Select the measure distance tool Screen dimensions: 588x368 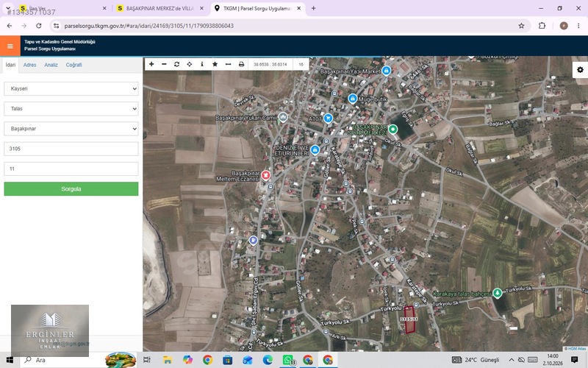click(x=228, y=64)
